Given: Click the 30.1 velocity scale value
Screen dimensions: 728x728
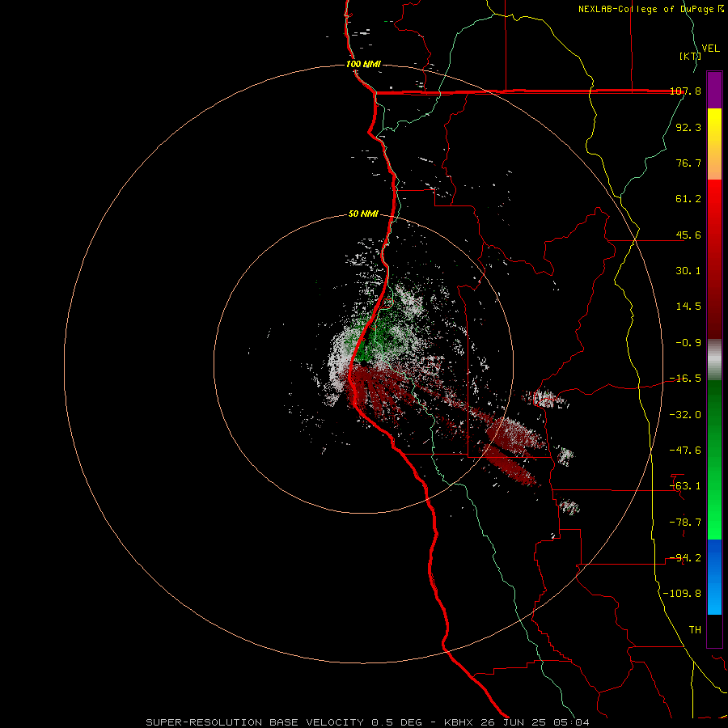Looking at the screenshot, I should click(x=688, y=271).
